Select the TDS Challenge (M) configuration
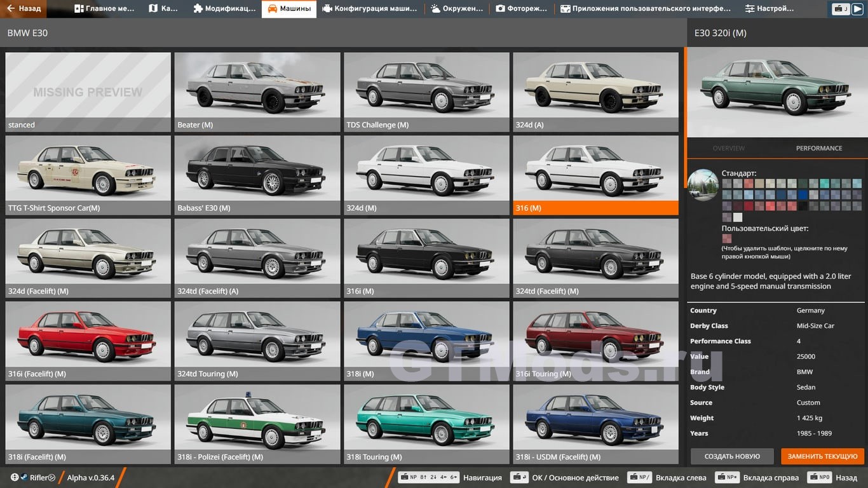The image size is (868, 488). point(426,91)
